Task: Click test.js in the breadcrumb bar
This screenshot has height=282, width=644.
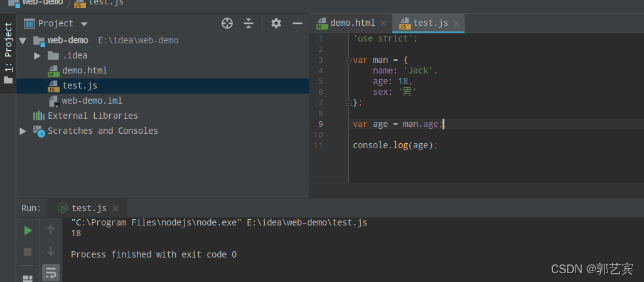Action: click(x=106, y=3)
